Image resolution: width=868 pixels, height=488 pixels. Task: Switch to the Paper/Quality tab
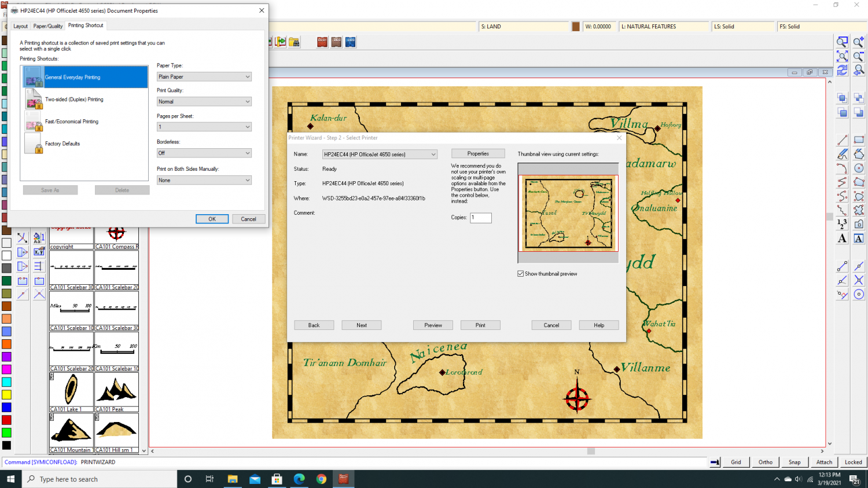click(48, 26)
